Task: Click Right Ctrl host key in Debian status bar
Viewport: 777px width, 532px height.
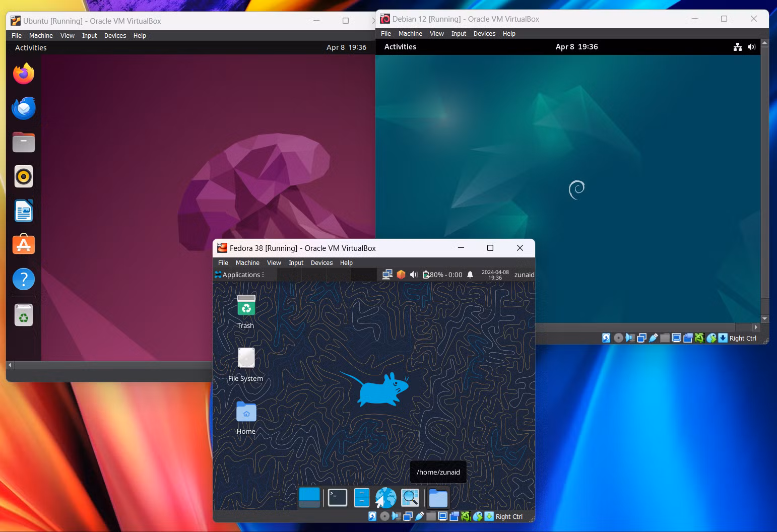Action: coord(743,339)
